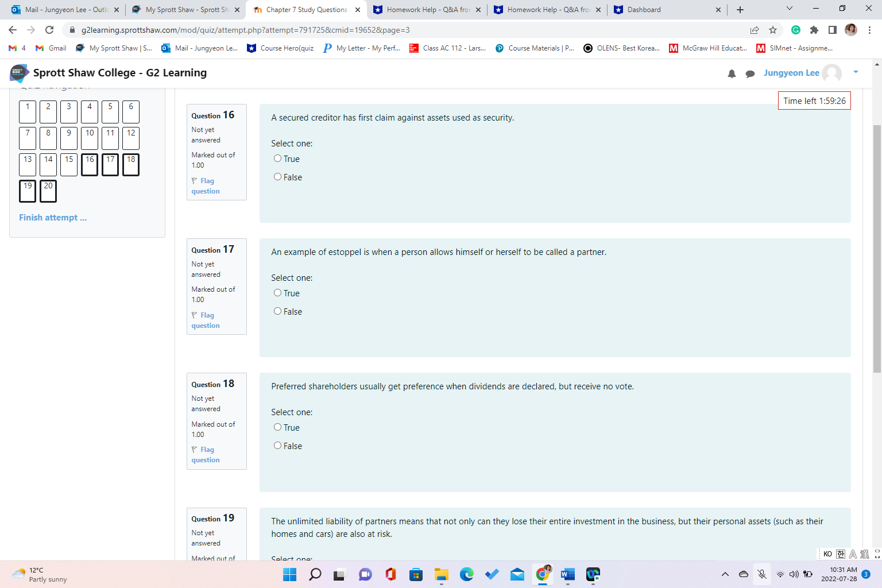This screenshot has height=588, width=882.
Task: Open the messages speech bubble icon
Action: [x=750, y=73]
